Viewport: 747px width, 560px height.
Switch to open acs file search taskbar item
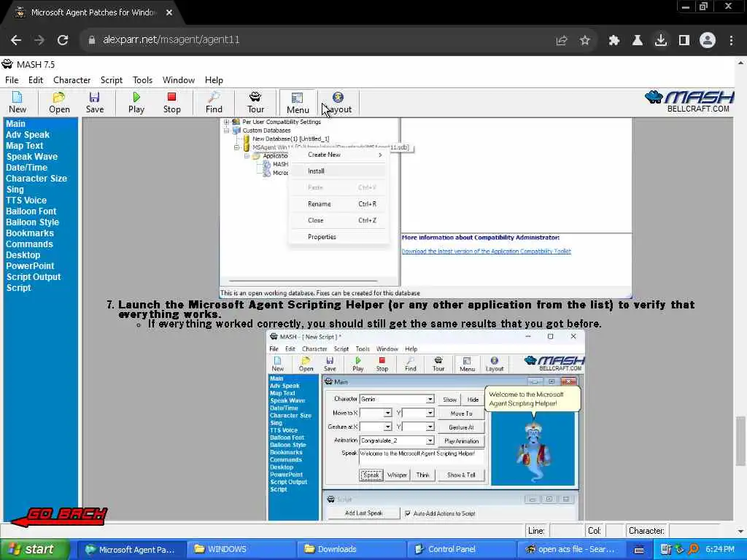coord(570,550)
